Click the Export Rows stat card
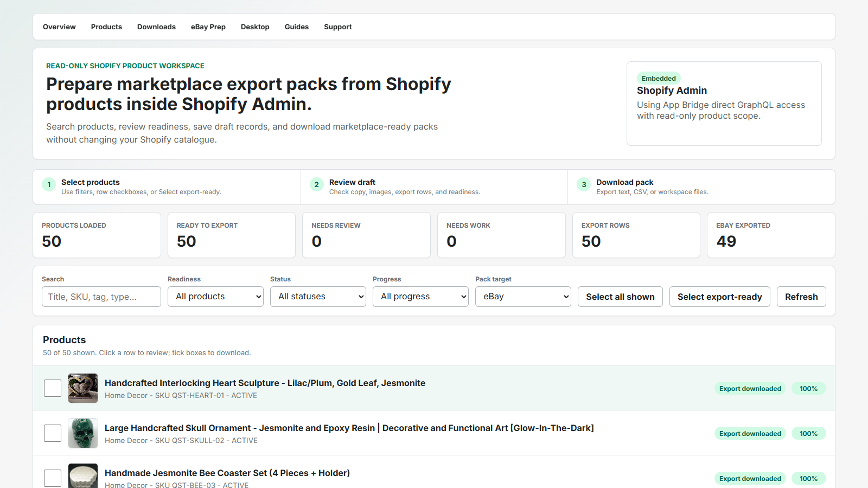 636,235
